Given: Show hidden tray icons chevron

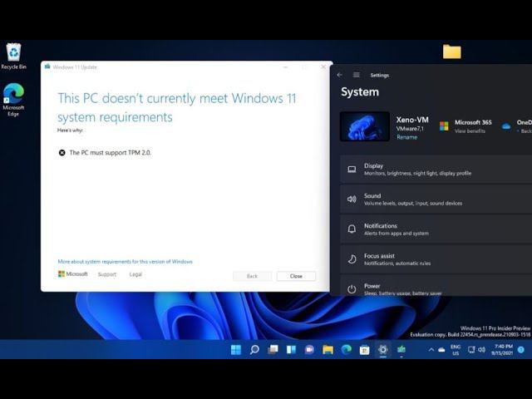Looking at the screenshot, I should click(431, 349).
